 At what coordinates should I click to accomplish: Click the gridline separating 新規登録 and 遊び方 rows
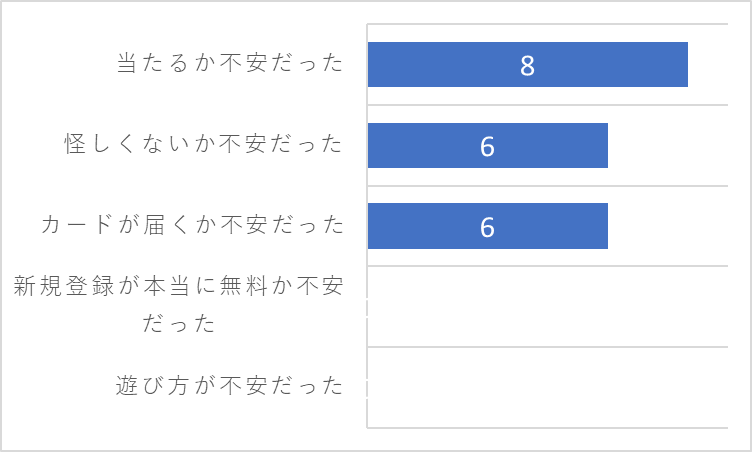tap(548, 346)
